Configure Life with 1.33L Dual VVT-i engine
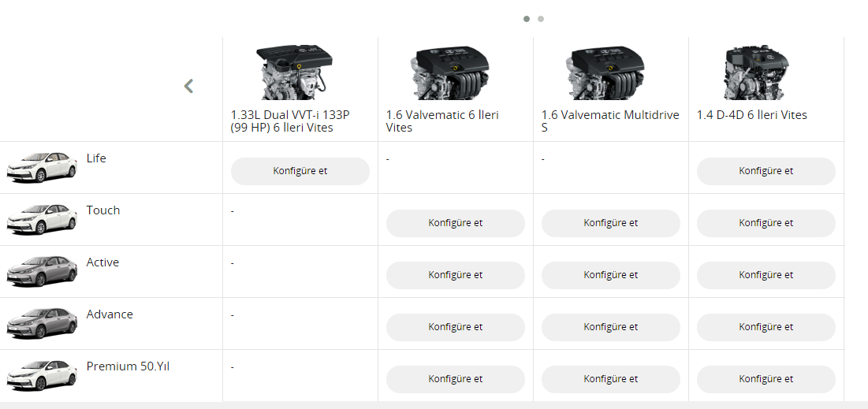 300,171
